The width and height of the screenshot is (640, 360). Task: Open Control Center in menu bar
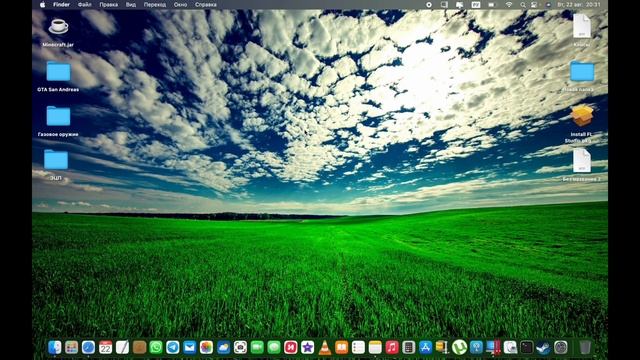534,5
